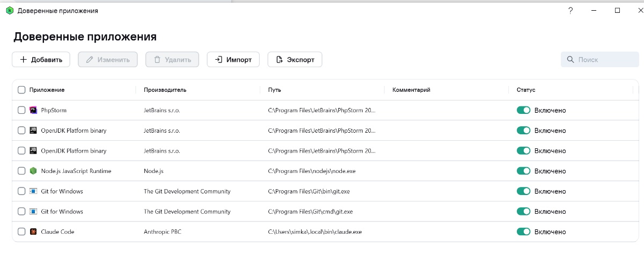The image size is (644, 274).
Task: Sort by the Статус column header
Action: point(526,90)
